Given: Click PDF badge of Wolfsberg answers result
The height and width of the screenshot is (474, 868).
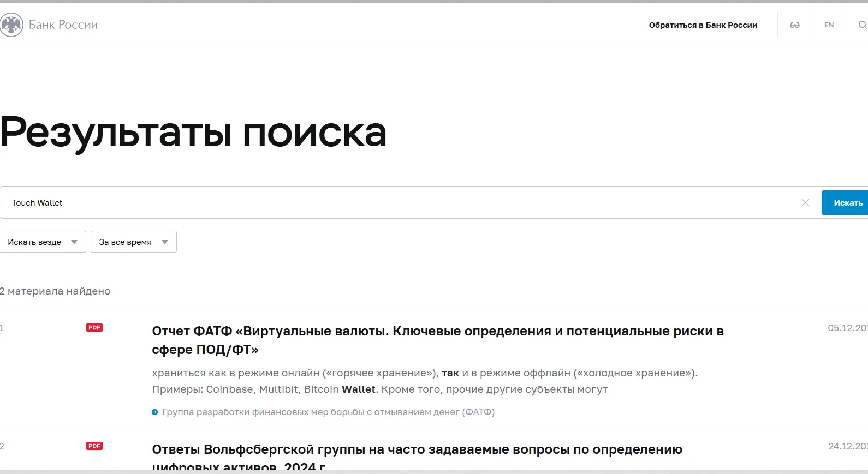Looking at the screenshot, I should (x=94, y=446).
